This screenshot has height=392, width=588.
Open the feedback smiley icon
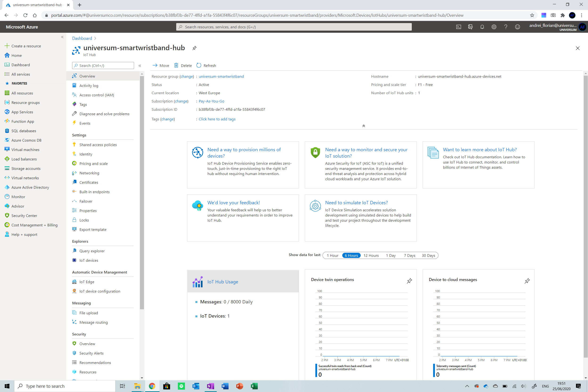point(517,27)
